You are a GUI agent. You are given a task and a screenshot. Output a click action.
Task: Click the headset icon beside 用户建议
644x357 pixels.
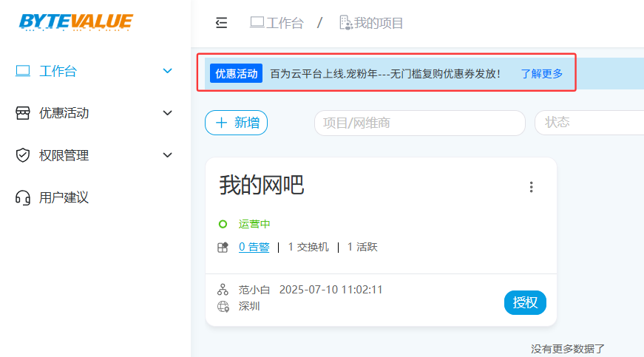[23, 197]
